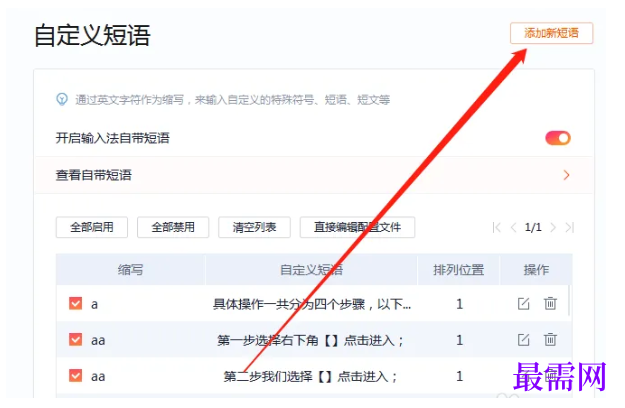Click the 清空列表 button

(x=254, y=227)
